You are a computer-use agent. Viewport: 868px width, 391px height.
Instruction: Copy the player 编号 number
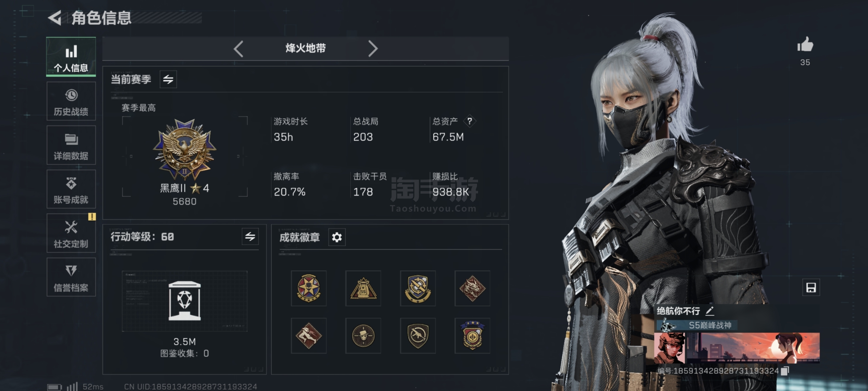785,371
